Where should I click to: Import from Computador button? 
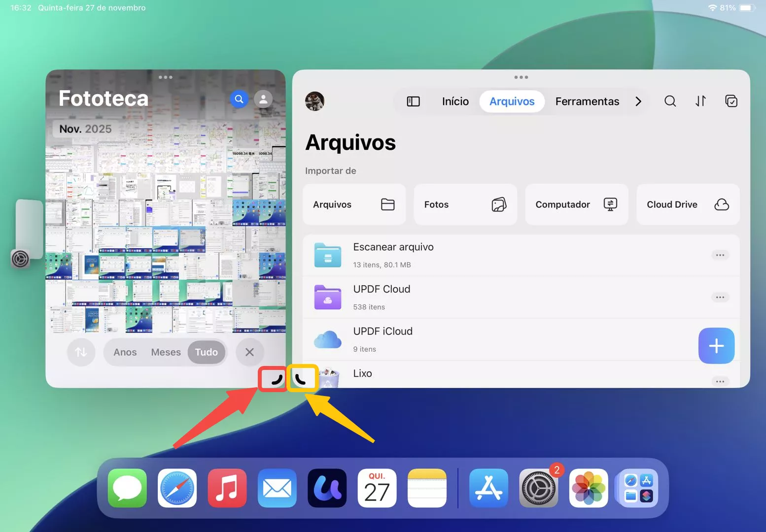(577, 204)
